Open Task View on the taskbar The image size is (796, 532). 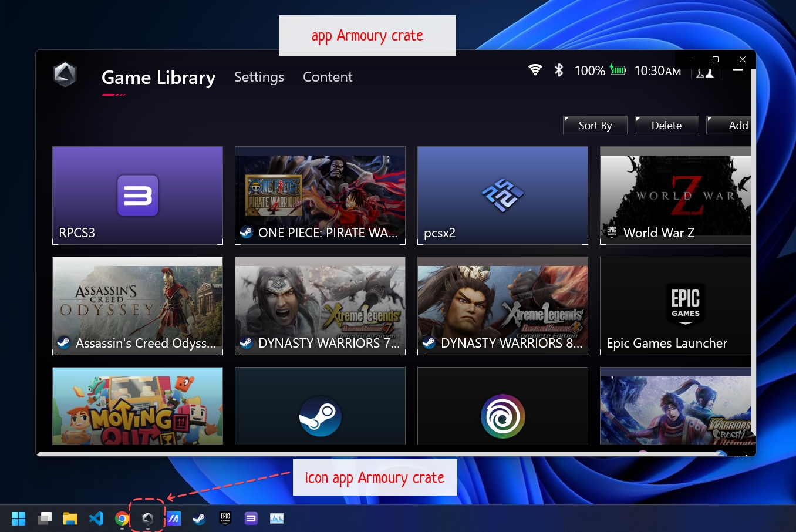click(45, 518)
